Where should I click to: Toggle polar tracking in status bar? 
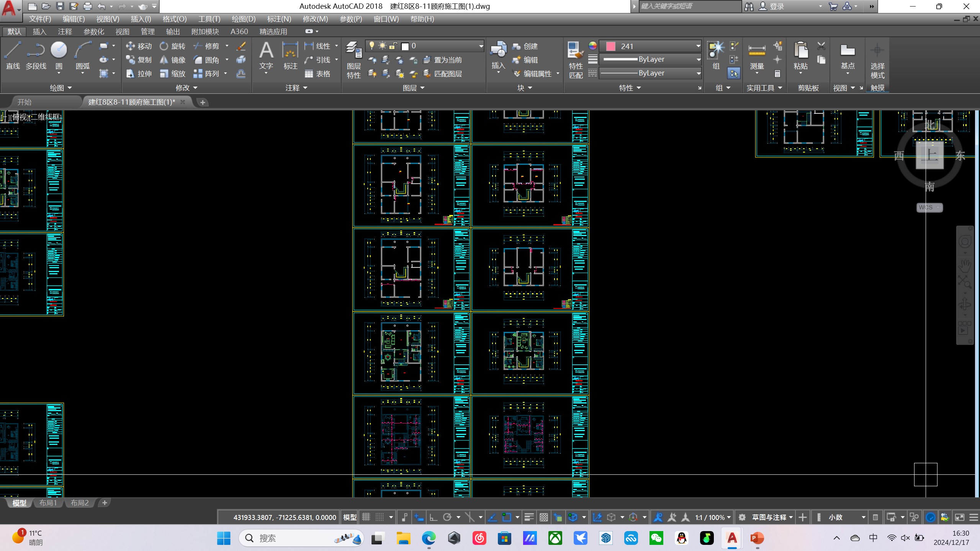pyautogui.click(x=447, y=517)
